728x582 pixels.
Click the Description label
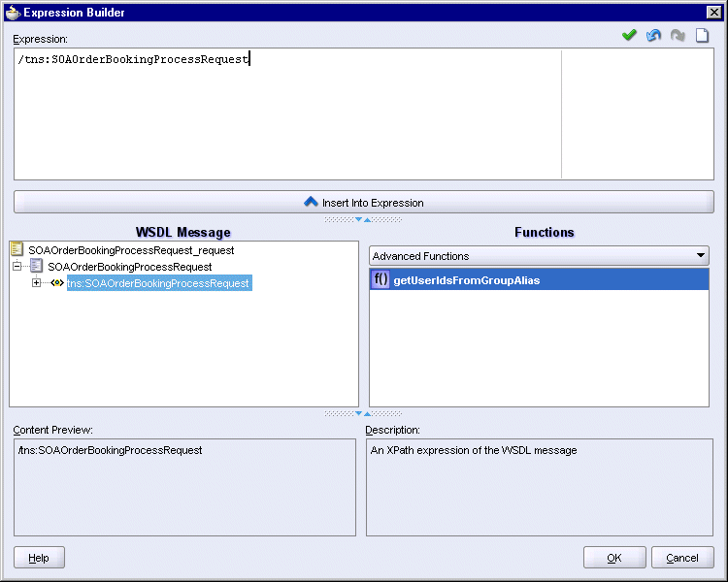pos(392,430)
